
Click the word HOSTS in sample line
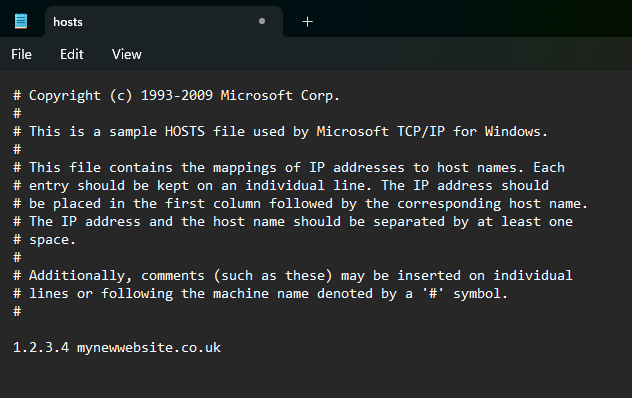(x=185, y=131)
